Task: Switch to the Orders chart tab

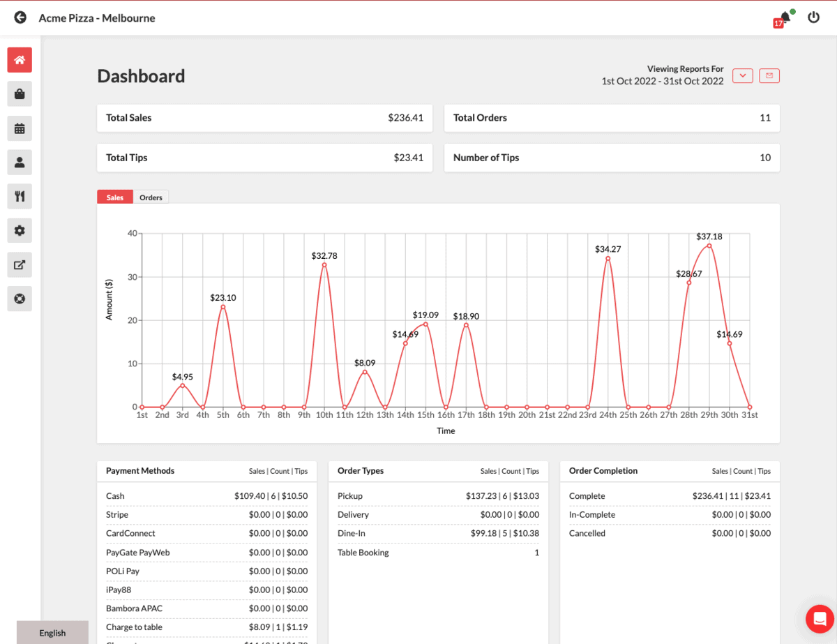Action: (151, 197)
